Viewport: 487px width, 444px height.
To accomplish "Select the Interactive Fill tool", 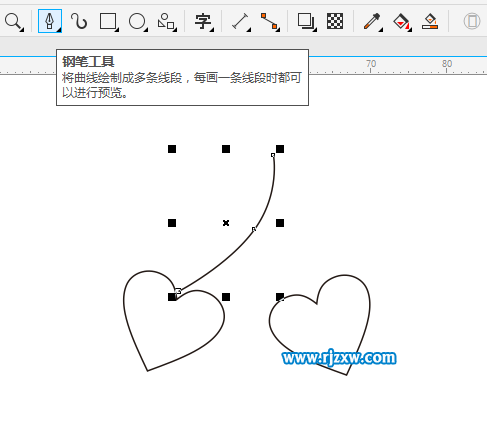I will point(402,22).
